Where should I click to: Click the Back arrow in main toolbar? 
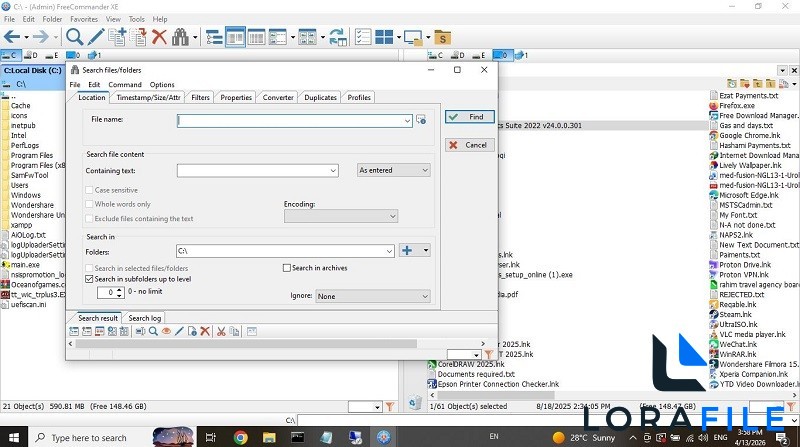pos(12,37)
